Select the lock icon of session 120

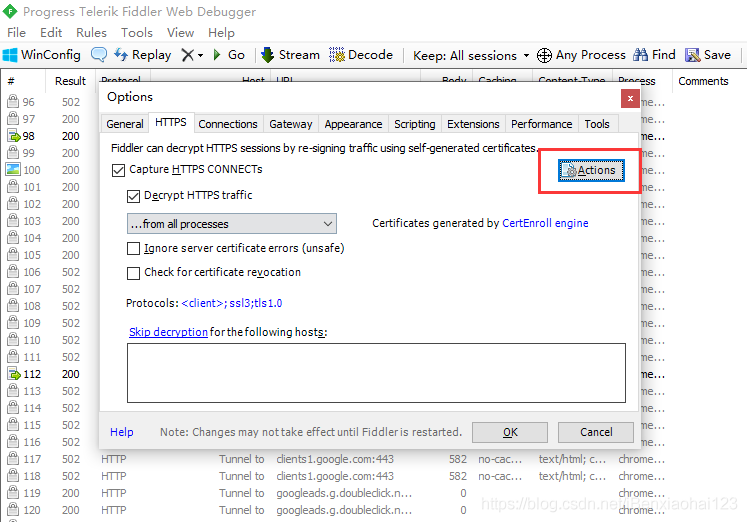[13, 509]
